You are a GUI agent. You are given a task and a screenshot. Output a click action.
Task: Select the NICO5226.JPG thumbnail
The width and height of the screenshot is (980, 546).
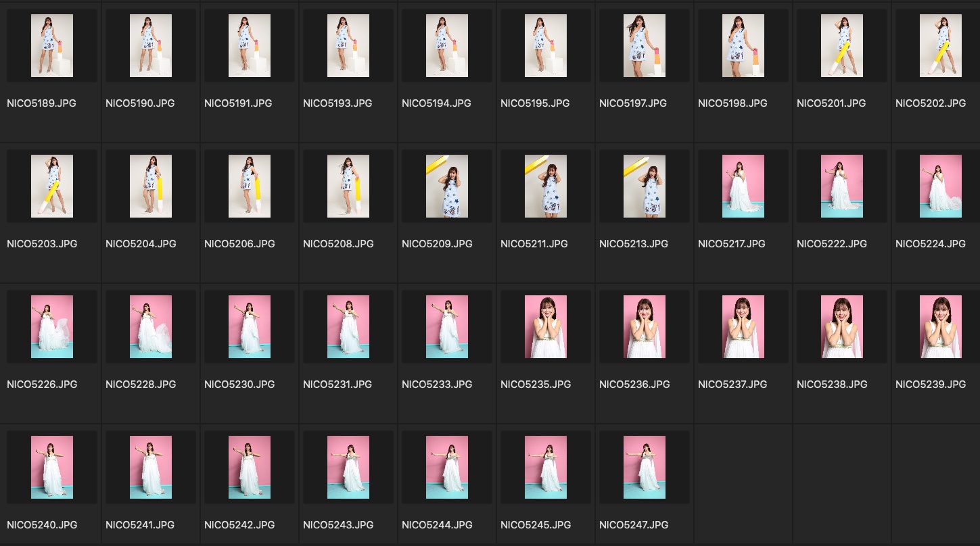tap(52, 327)
